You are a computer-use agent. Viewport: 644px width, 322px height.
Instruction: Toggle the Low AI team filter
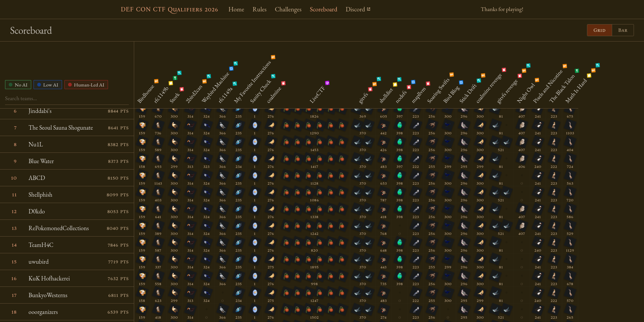[48, 85]
